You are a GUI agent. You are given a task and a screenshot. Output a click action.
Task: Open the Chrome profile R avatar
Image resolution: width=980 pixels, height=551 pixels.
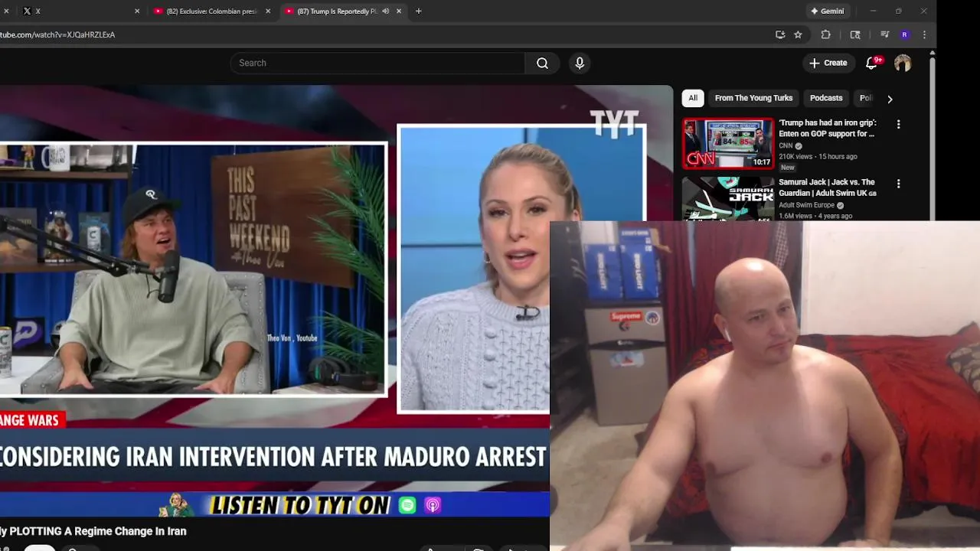[904, 34]
